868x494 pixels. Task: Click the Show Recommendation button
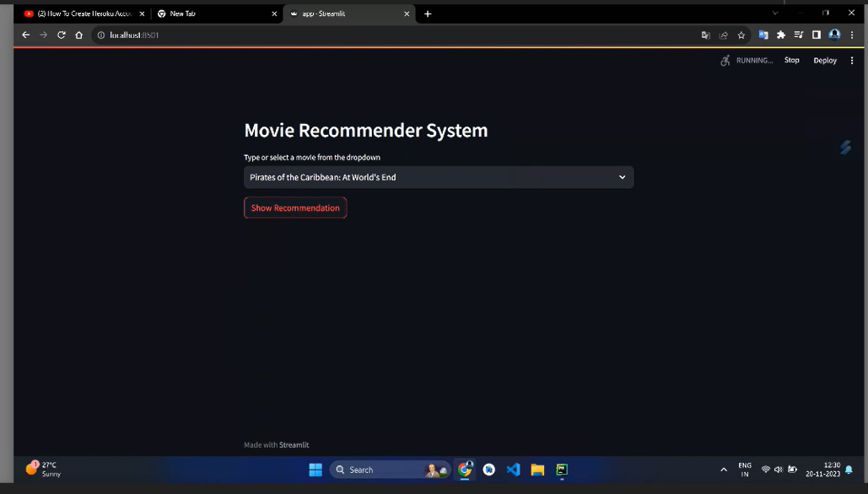(295, 208)
